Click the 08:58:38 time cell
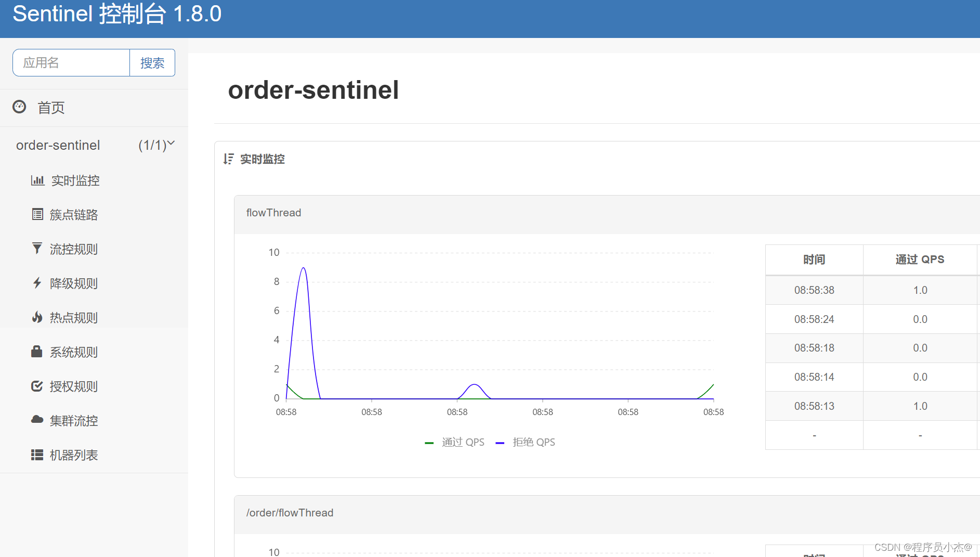 (814, 290)
